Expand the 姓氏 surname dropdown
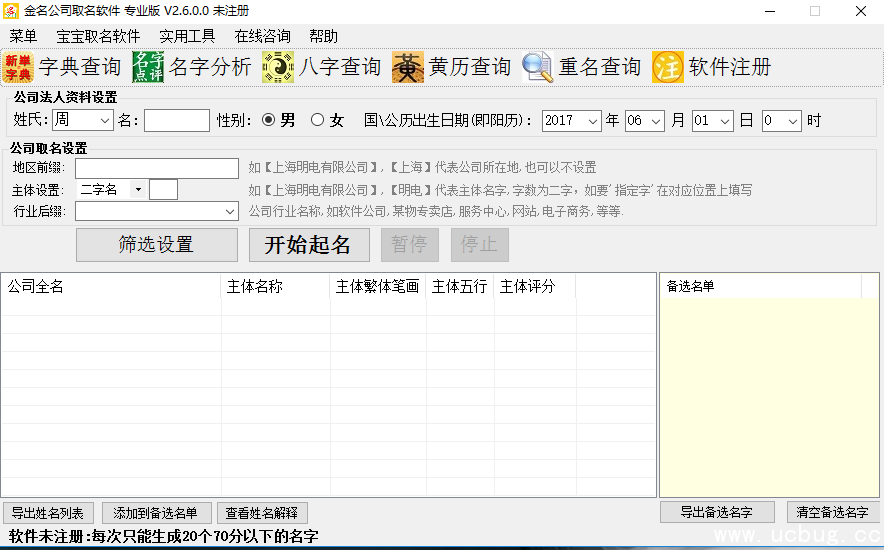This screenshot has width=884, height=550. tap(105, 121)
